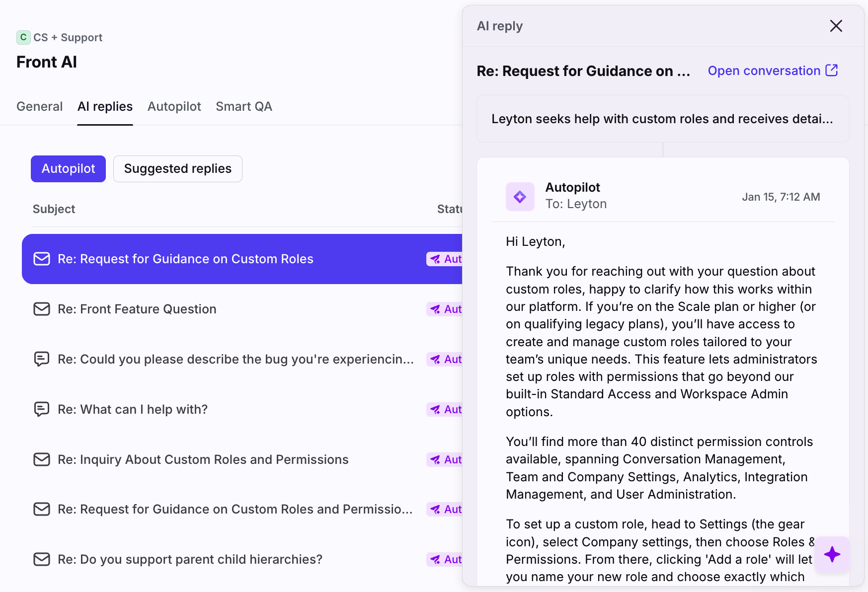Open the Autopilot tab
The width and height of the screenshot is (868, 592).
[174, 106]
